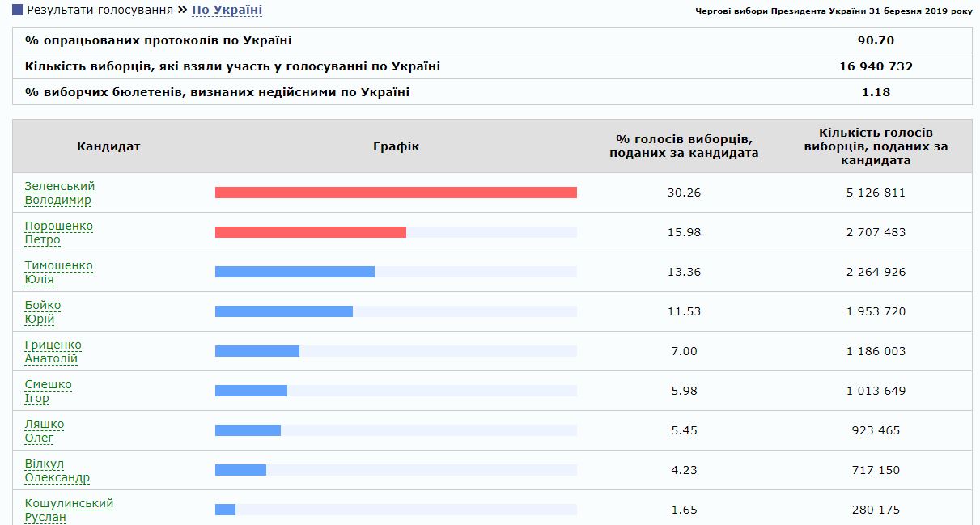Click on Вілкул Олександр name
Image resolution: width=980 pixels, height=525 pixels.
pos(57,470)
